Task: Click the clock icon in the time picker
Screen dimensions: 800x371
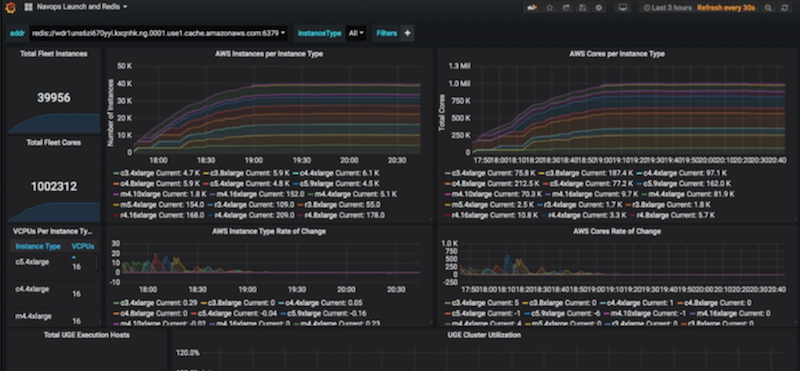Action: click(x=647, y=8)
